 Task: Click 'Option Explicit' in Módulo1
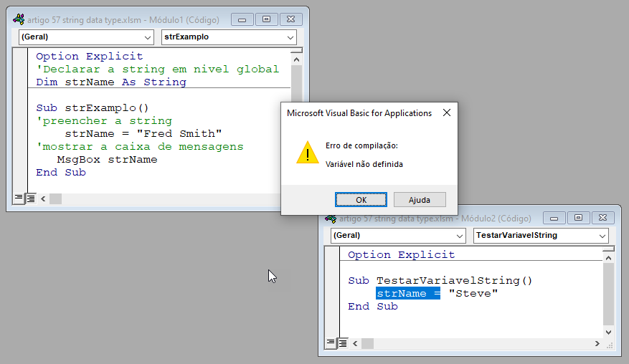tap(90, 57)
